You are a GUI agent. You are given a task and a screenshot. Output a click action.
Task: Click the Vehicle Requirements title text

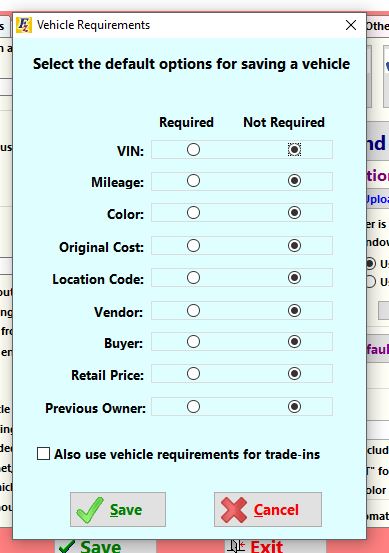point(93,25)
